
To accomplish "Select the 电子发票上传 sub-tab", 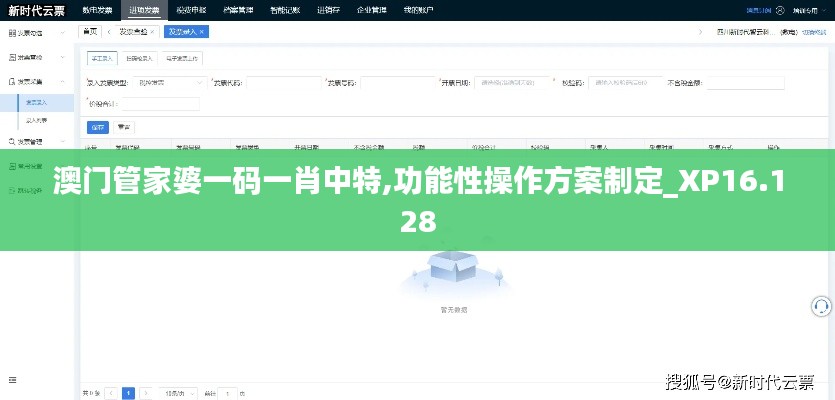I will (x=181, y=59).
